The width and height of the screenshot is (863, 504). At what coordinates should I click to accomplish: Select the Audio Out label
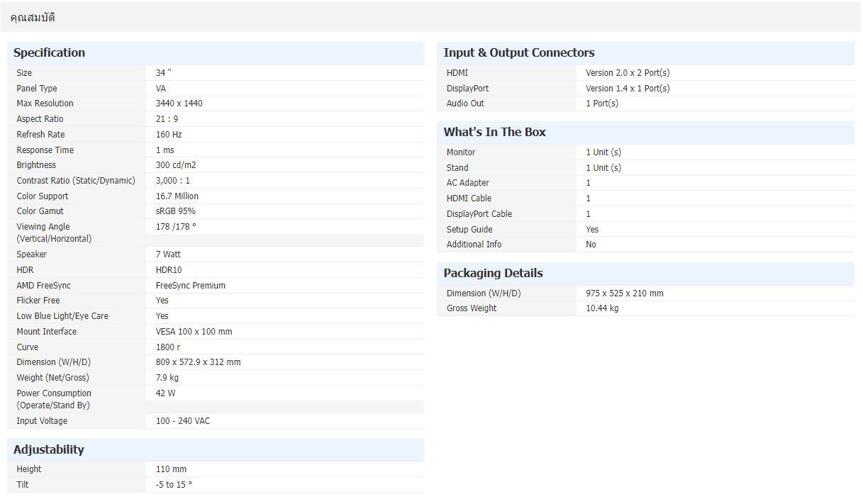tap(465, 103)
